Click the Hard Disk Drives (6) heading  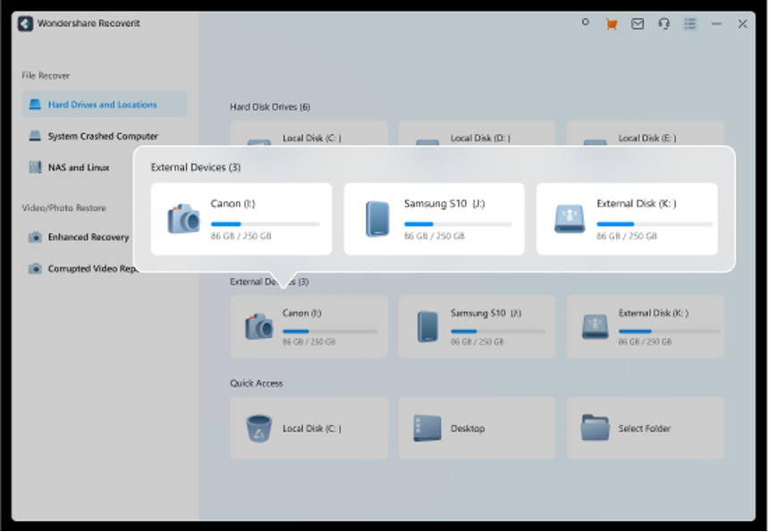tap(270, 107)
